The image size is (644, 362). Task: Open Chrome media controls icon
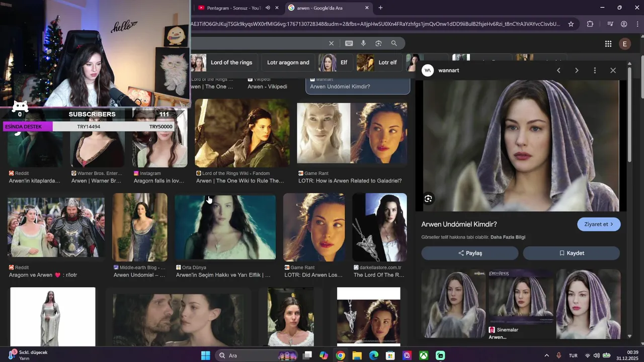[x=610, y=24]
